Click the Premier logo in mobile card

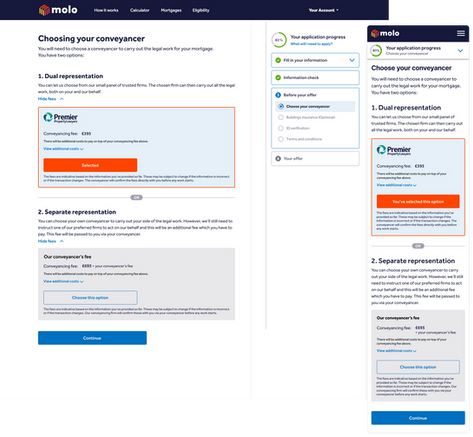(394, 150)
